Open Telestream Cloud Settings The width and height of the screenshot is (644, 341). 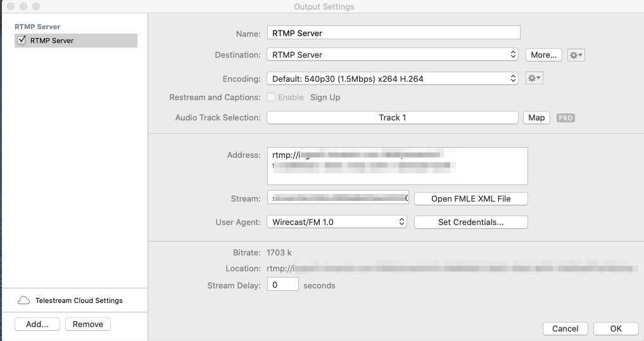click(79, 300)
